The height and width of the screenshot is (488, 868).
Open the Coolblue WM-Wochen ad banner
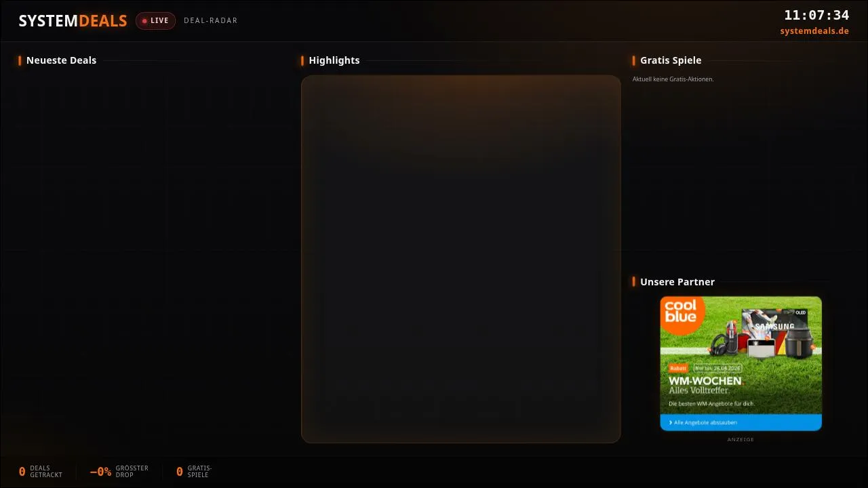click(741, 363)
